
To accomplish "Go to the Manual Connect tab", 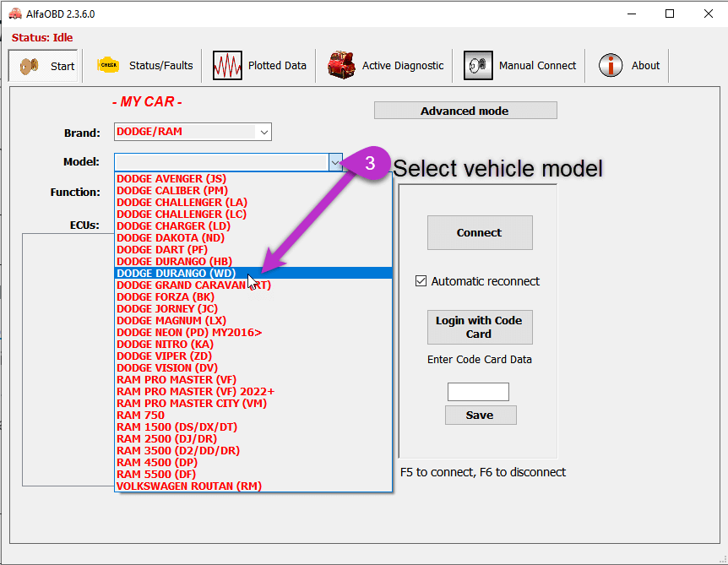I will pyautogui.click(x=519, y=66).
